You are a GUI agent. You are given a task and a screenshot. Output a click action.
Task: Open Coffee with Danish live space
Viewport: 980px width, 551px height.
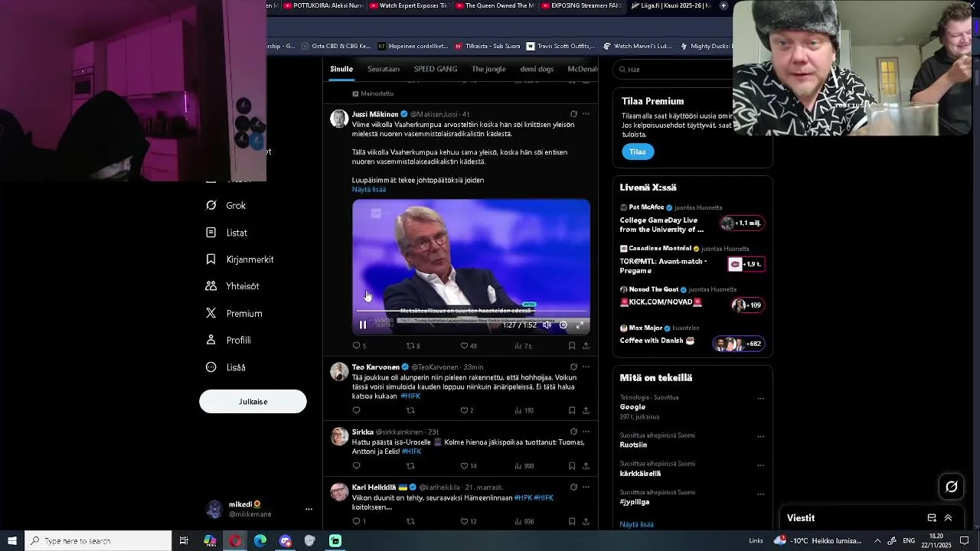point(693,336)
